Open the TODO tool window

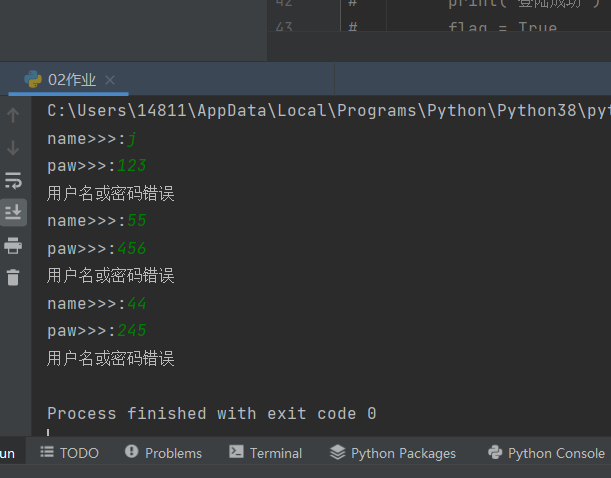click(x=69, y=453)
